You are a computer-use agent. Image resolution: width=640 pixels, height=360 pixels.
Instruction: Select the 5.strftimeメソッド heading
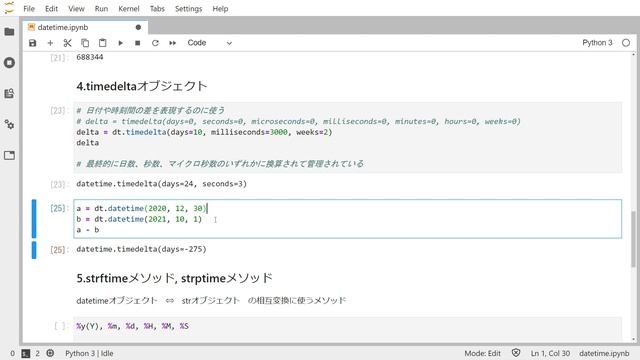click(x=174, y=278)
